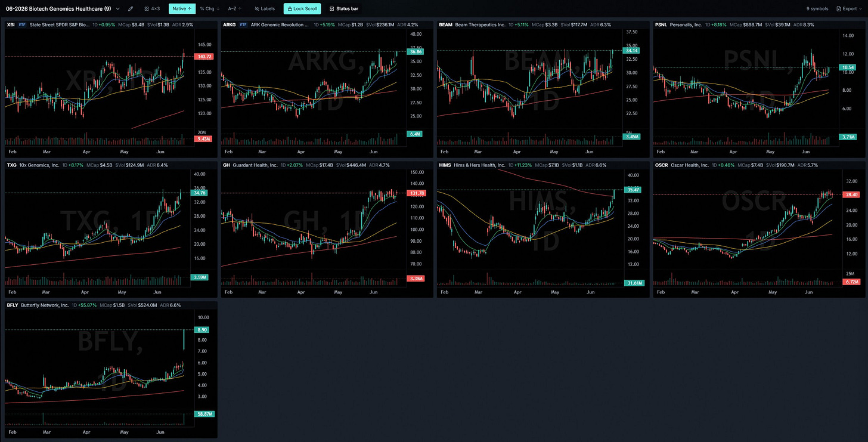Viewport: 868px width, 442px height.
Task: Click 10x Genomics, Inc. company name
Action: pyautogui.click(x=41, y=165)
